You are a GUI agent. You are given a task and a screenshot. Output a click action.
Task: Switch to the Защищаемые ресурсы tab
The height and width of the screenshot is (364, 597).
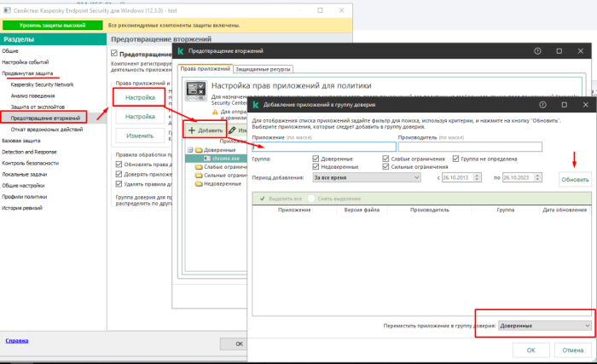pyautogui.click(x=263, y=69)
